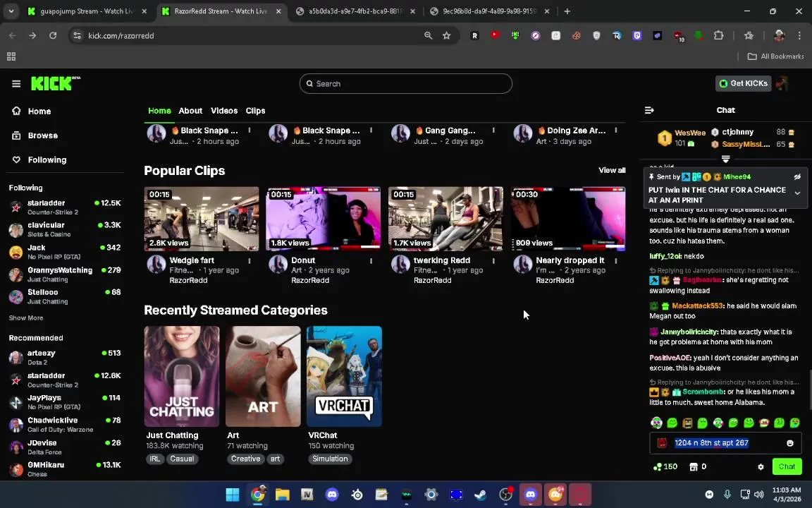
Task: Open a new browser tab
Action: click(x=567, y=11)
